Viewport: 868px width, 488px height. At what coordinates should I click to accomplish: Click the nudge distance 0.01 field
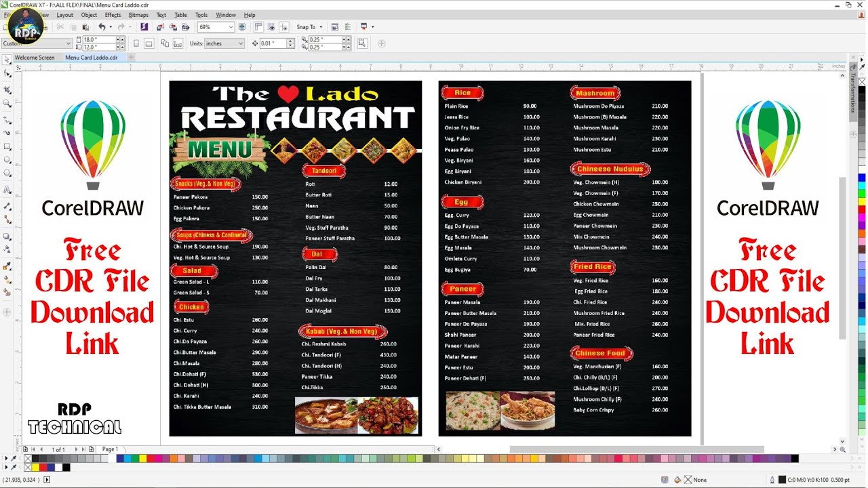click(273, 43)
